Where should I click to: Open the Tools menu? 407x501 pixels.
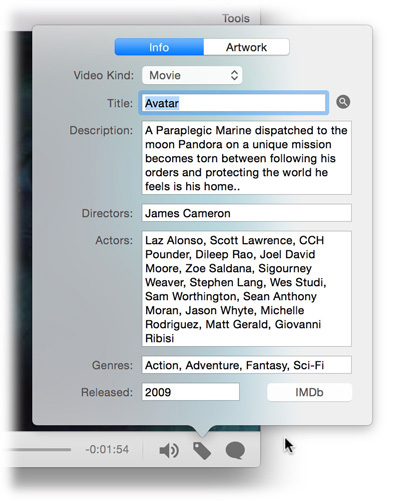click(x=236, y=18)
